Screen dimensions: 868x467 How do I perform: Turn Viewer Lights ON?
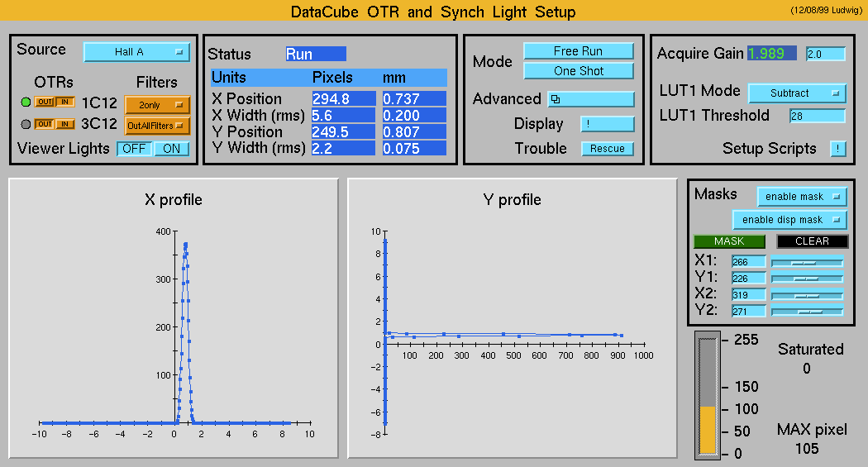tap(171, 149)
